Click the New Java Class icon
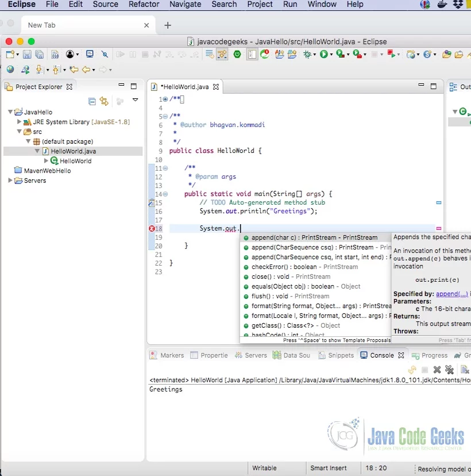The width and height of the screenshot is (471, 476). coord(292,55)
